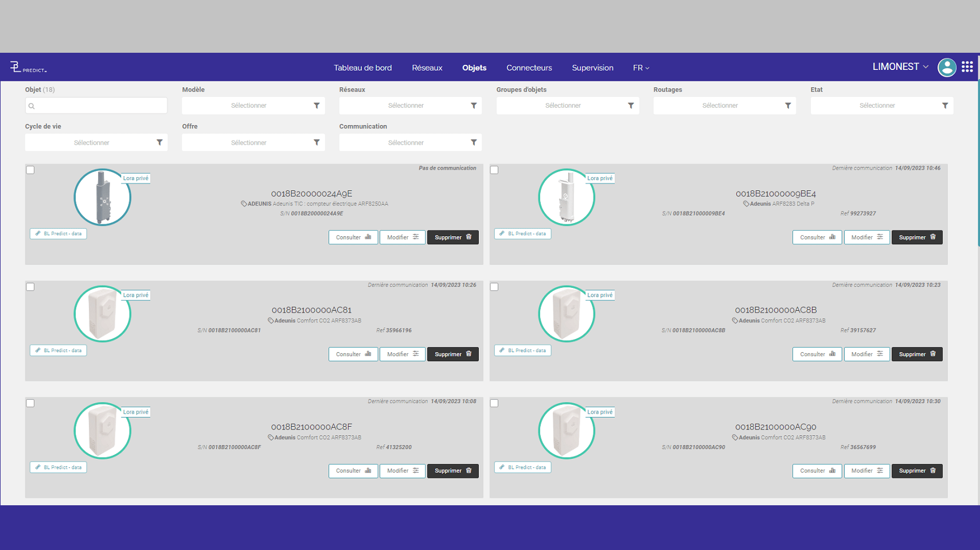
Task: Check the box for object 0018B20000024A9E
Action: [30, 170]
